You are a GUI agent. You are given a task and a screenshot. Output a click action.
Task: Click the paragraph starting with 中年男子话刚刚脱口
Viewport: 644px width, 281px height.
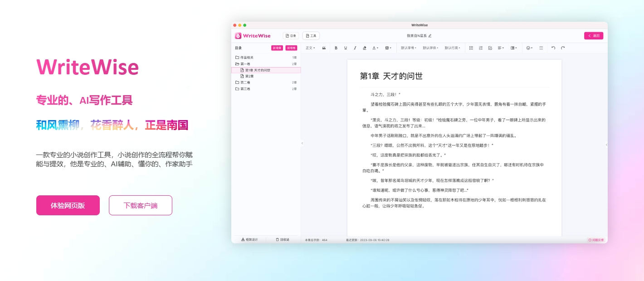click(x=444, y=136)
